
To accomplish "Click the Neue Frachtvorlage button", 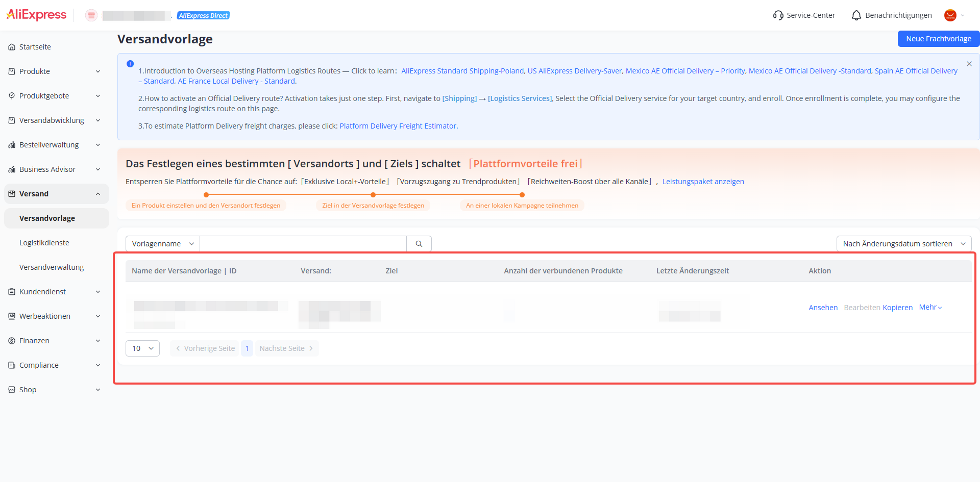I will point(938,39).
